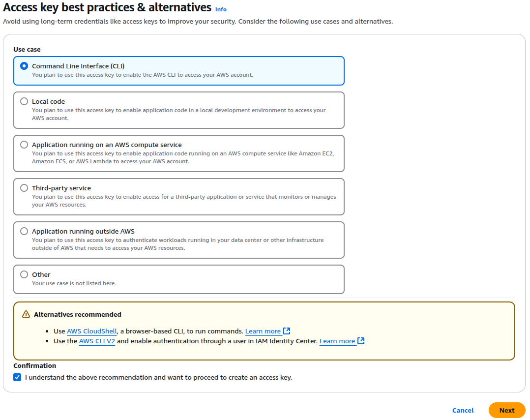Click external link icon after CLI V2 Learn more
The width and height of the screenshot is (530, 420).
click(x=361, y=341)
